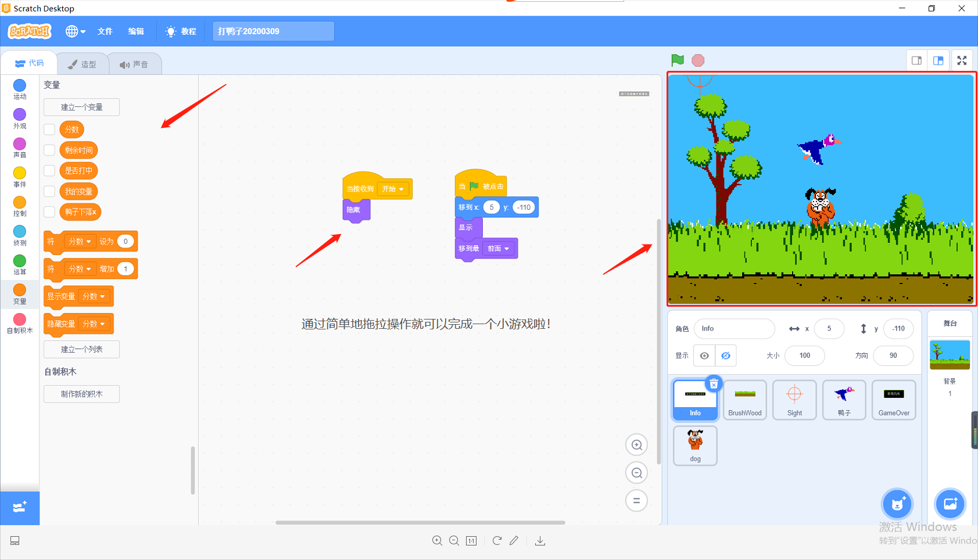978x560 pixels.
Task: Expand variable dropdown in 隐藏变量 block
Action: point(94,324)
